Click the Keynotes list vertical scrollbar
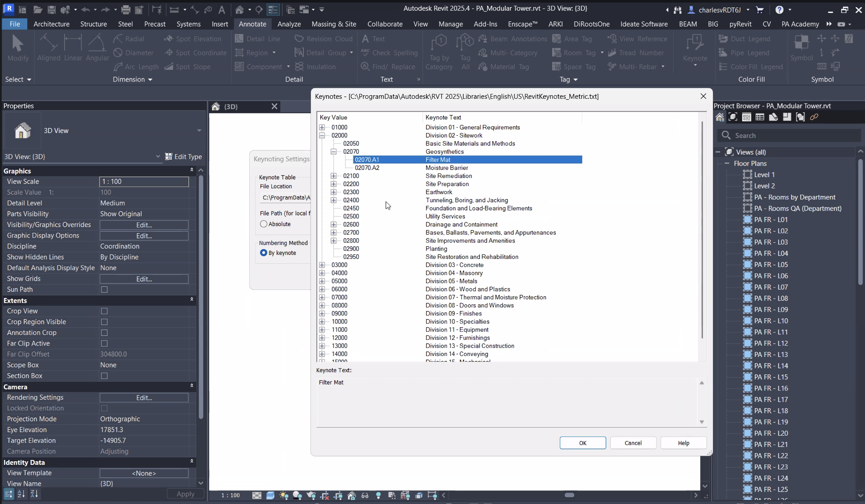Screen dimensions: 865x504 702,230
